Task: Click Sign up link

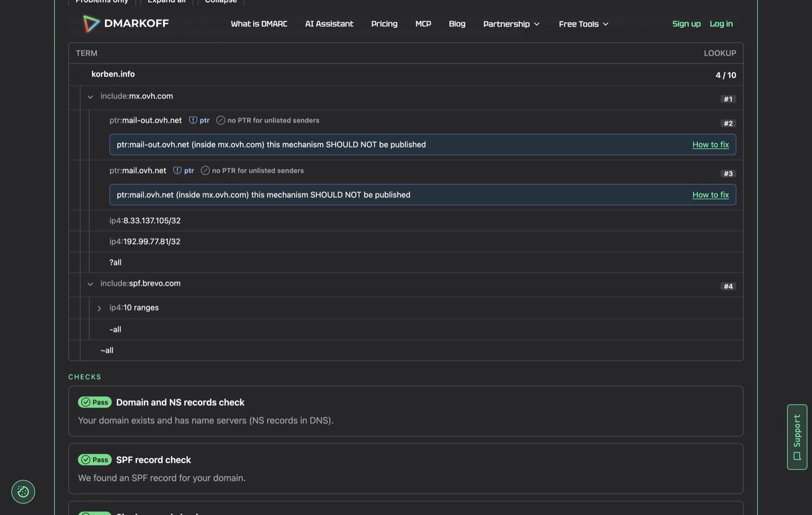Action: tap(686, 24)
